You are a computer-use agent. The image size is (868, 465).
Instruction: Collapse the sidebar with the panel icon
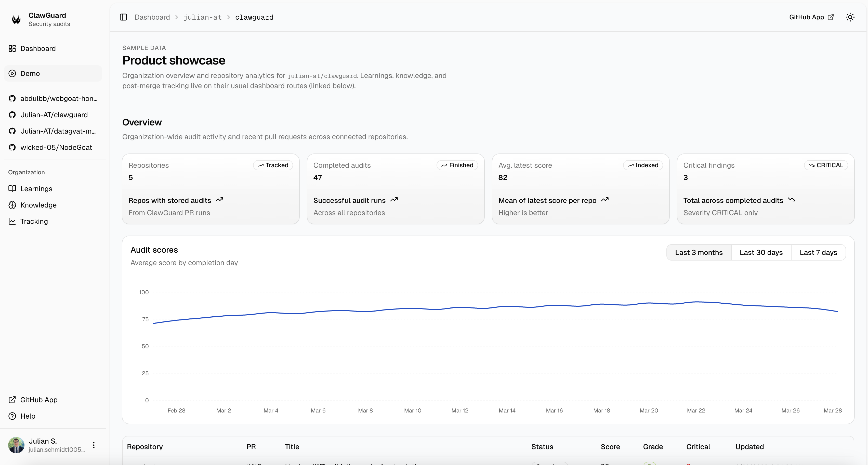123,17
